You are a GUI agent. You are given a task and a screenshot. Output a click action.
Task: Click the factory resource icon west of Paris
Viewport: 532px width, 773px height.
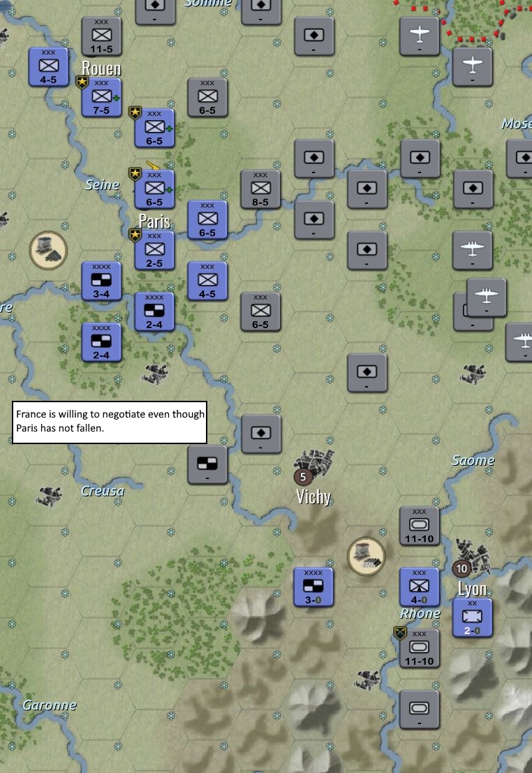point(48,251)
